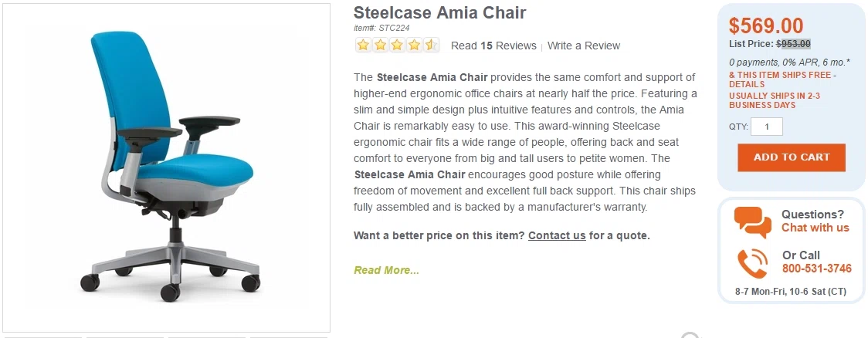Click the Steelcase Amia Chair title
Screen dimensions: 868x338
(439, 12)
